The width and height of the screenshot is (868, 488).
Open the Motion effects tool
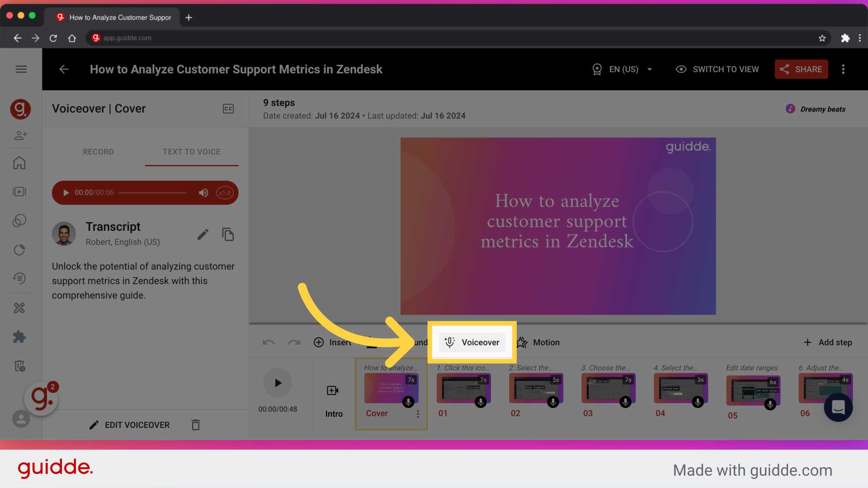pos(538,342)
